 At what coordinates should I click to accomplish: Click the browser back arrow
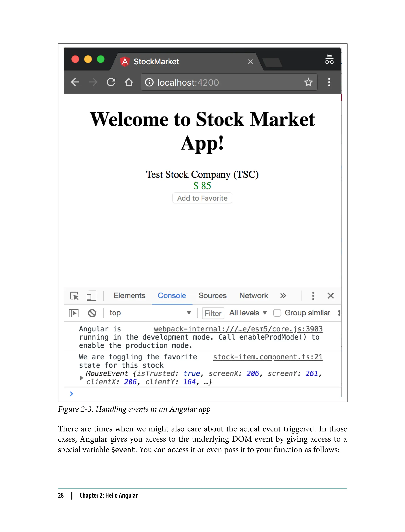point(75,82)
